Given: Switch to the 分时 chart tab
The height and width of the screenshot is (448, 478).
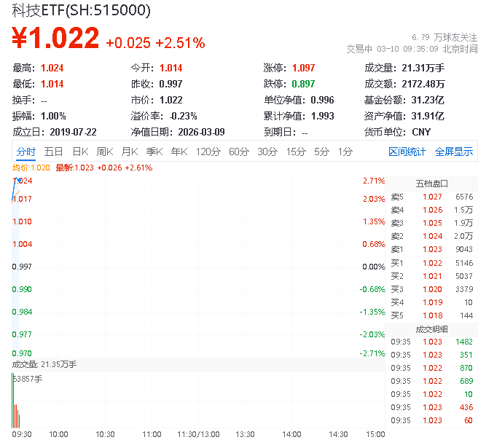Looking at the screenshot, I should (26, 152).
